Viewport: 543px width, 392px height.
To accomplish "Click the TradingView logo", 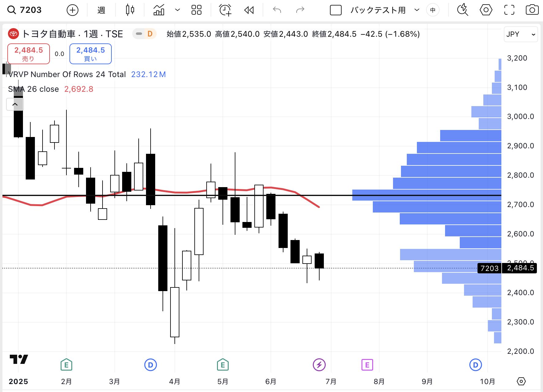I will [x=19, y=359].
